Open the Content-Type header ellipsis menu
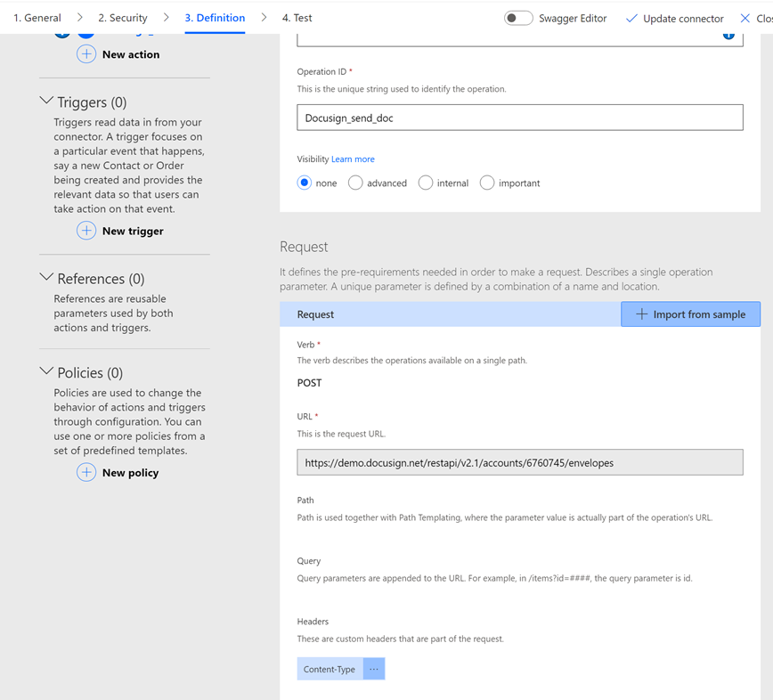The height and width of the screenshot is (700, 773). [x=373, y=668]
